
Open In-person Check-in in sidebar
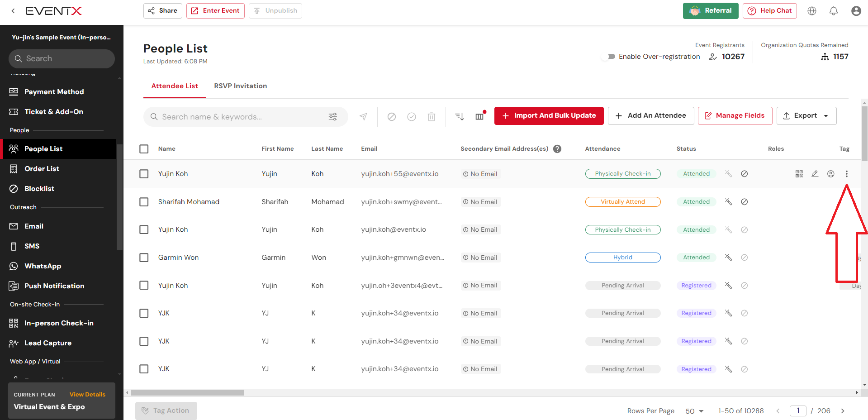(58, 323)
